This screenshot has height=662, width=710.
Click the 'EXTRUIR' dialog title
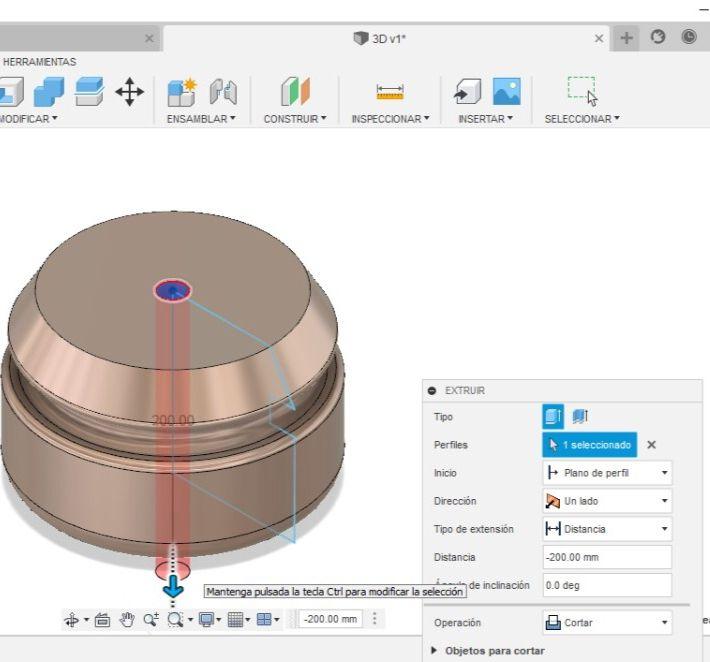pyautogui.click(x=465, y=390)
